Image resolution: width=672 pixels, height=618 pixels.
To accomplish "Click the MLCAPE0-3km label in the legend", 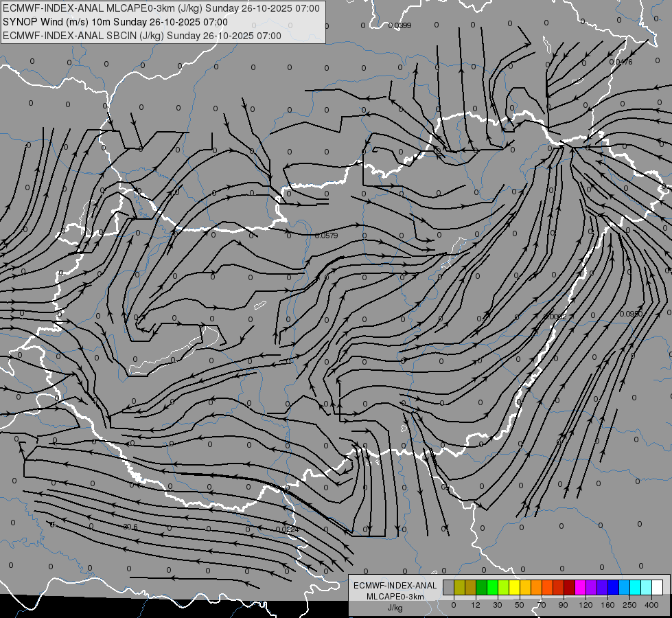I will (x=395, y=597).
